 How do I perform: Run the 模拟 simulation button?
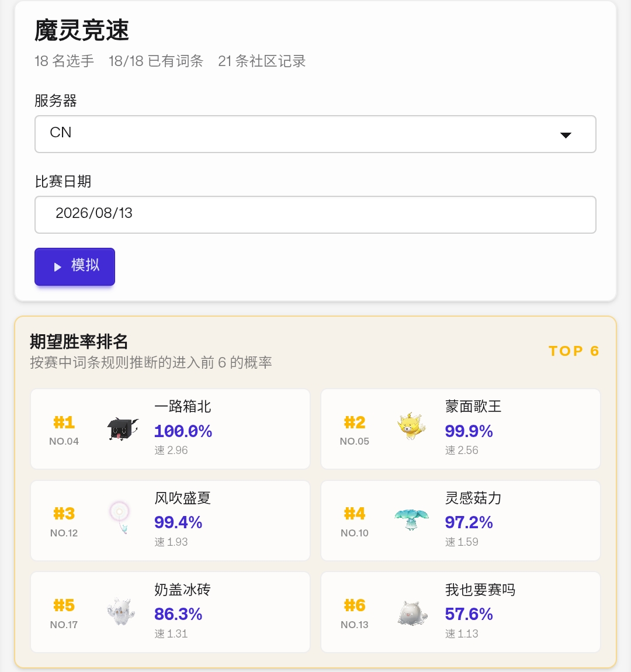[x=75, y=266]
